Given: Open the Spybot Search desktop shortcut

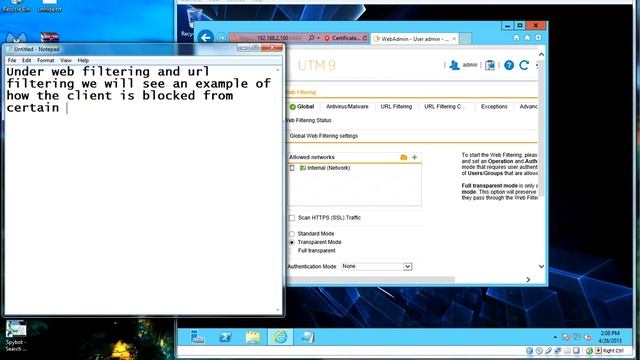Looking at the screenshot, I should pos(16,336).
